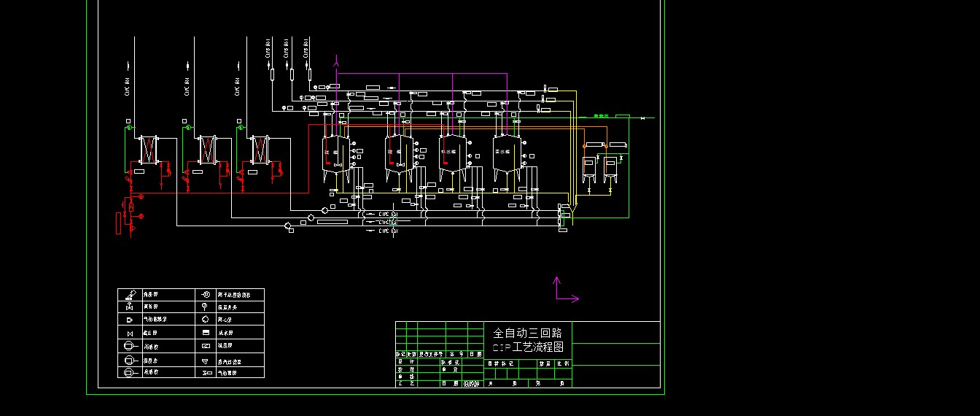
Task: Select the title text 全自动三回路
Action: (528, 334)
